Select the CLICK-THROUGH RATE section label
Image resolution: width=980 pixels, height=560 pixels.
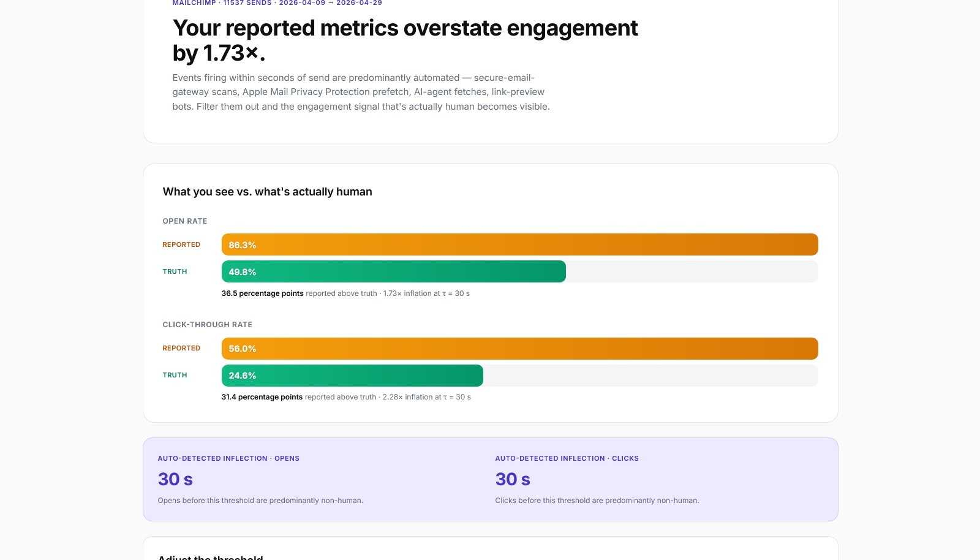click(208, 324)
